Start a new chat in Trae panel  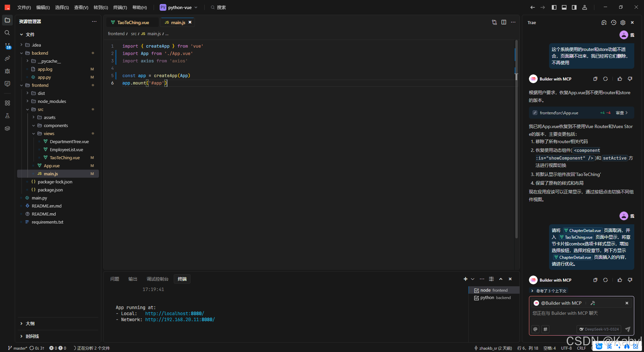tap(604, 22)
